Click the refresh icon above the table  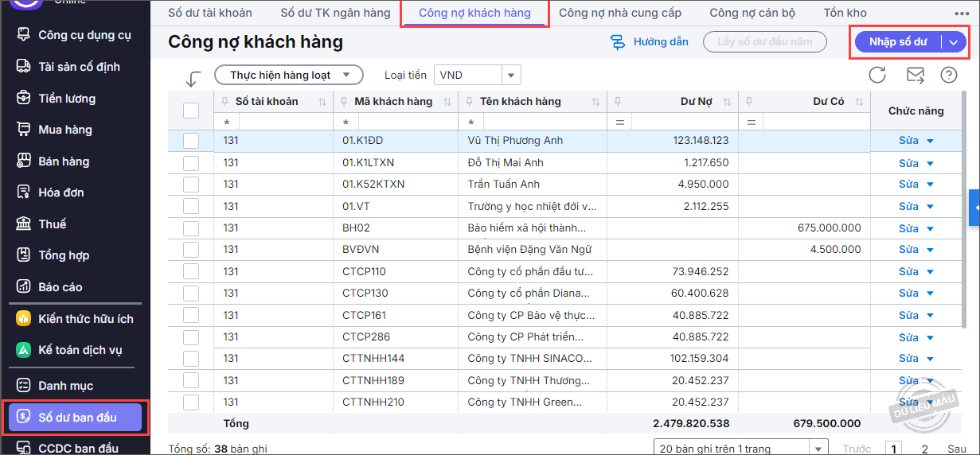point(877,75)
